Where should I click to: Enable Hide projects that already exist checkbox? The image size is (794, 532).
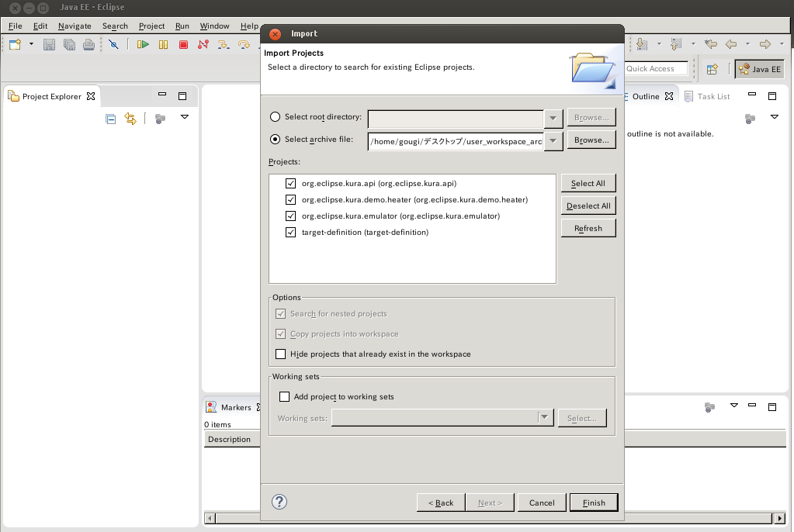[280, 354]
